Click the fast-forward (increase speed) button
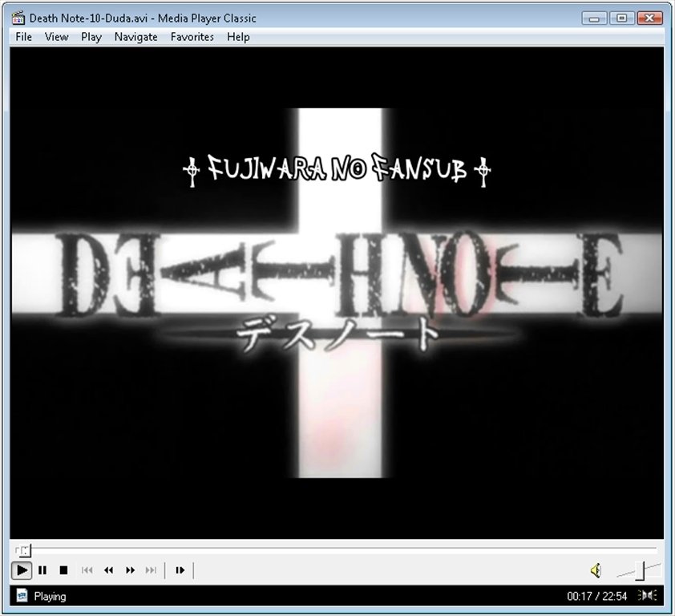The width and height of the screenshot is (675, 616). (x=130, y=570)
